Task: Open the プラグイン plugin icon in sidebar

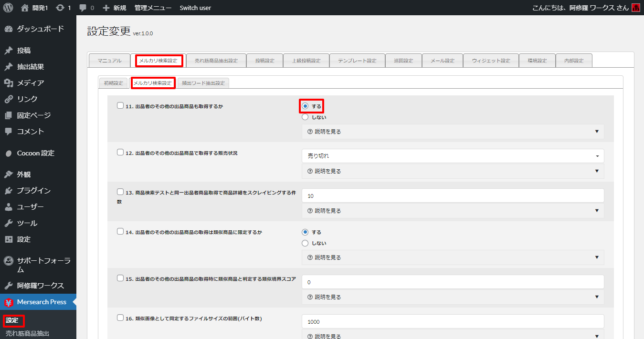Action: tap(8, 191)
